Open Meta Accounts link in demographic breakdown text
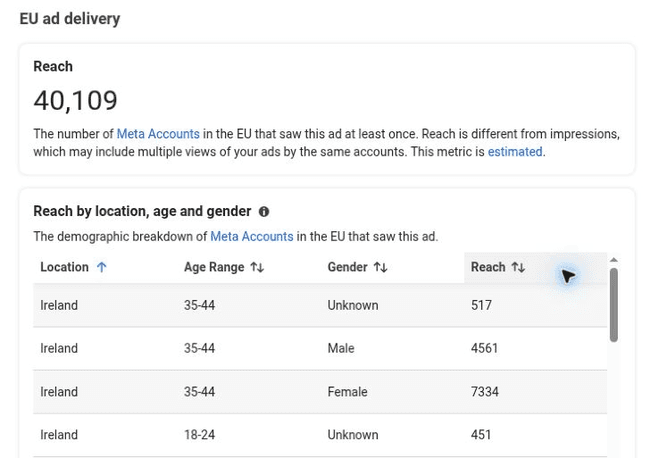This screenshot has height=458, width=650. 252,237
